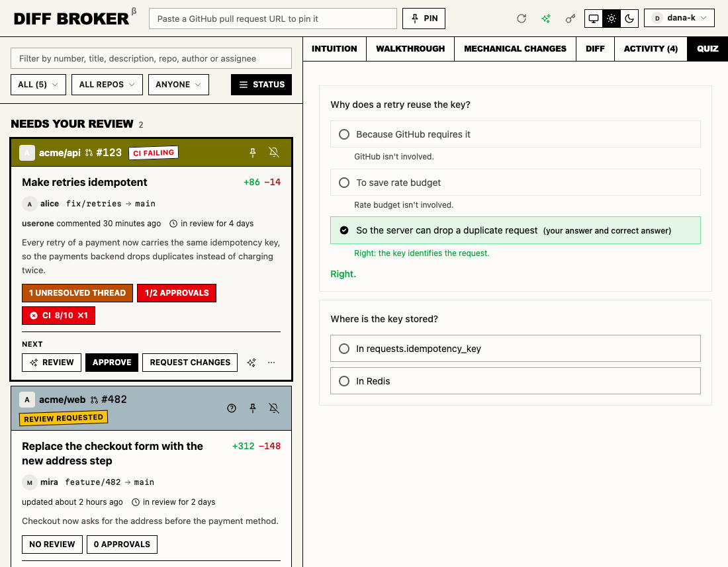
Task: Choose 'In requests.idempotency_key' answer
Action: coord(516,349)
